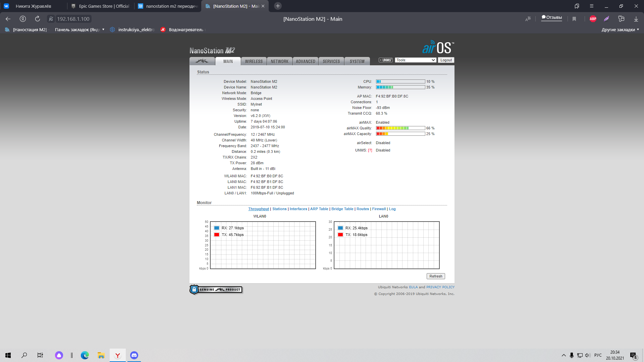Open Windows notification center icon

(x=633, y=355)
